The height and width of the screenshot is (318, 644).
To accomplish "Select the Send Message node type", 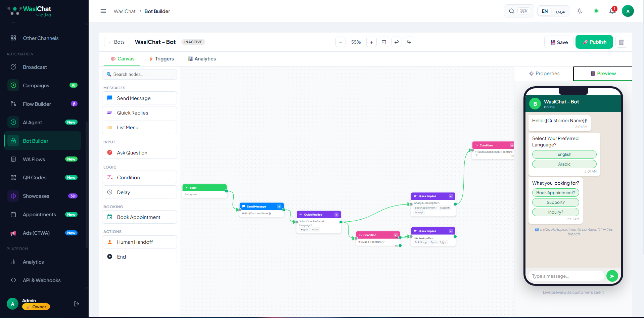I will (139, 98).
